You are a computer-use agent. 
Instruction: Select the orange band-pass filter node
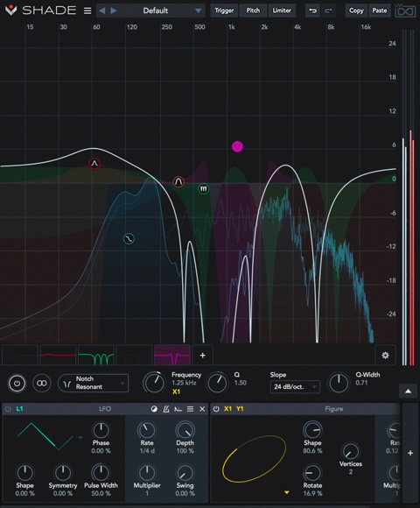pos(178,182)
